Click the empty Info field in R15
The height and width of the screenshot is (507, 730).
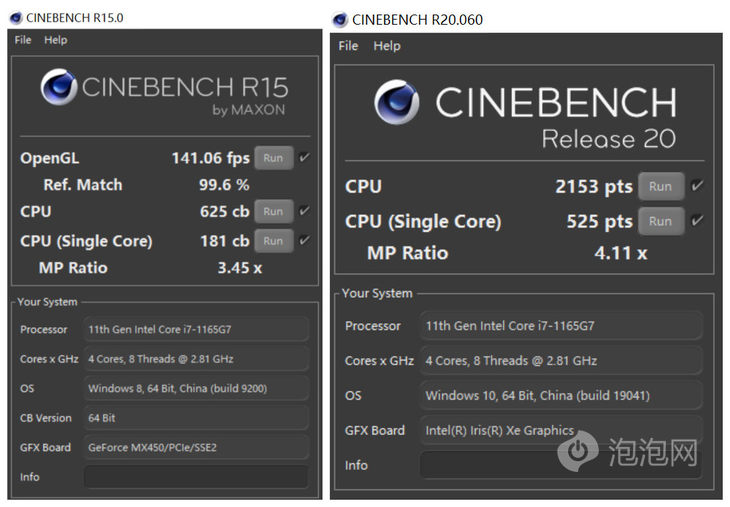[x=196, y=477]
